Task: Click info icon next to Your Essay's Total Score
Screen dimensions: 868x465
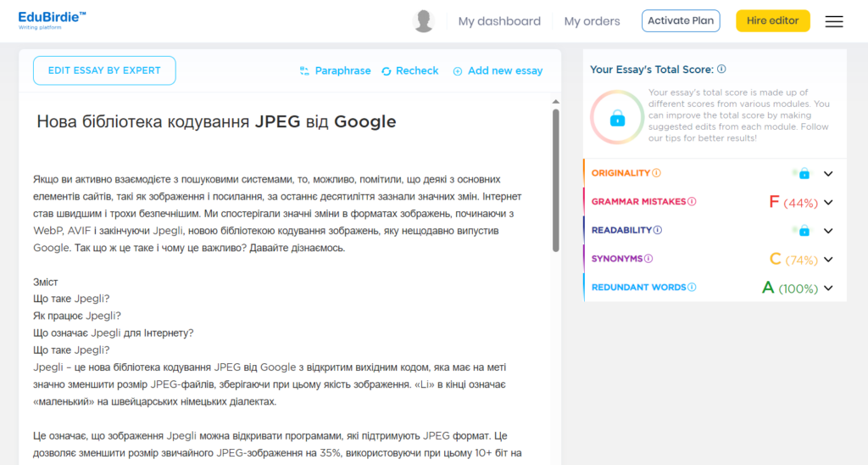Action: [721, 70]
